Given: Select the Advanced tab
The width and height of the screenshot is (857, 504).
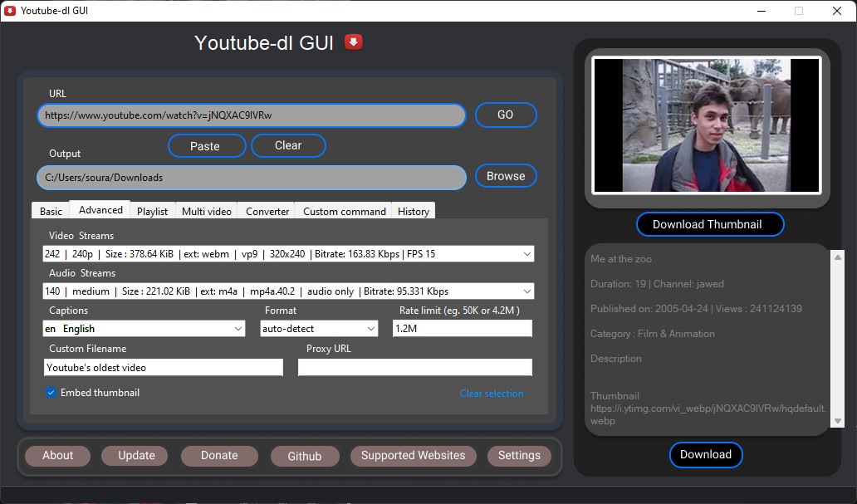Looking at the screenshot, I should pyautogui.click(x=100, y=210).
